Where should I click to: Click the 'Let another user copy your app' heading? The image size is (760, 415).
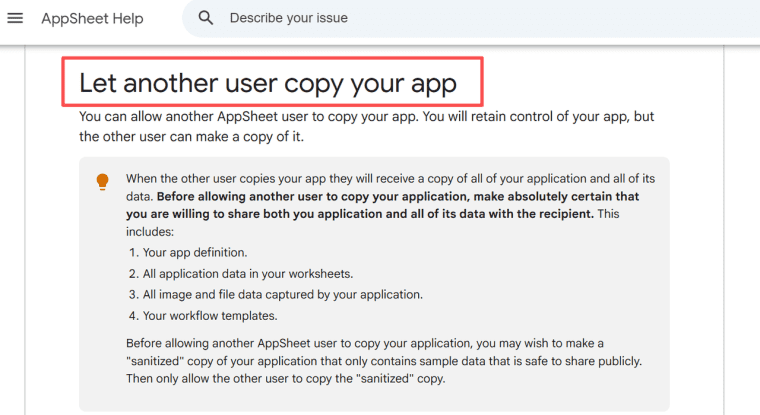click(268, 83)
